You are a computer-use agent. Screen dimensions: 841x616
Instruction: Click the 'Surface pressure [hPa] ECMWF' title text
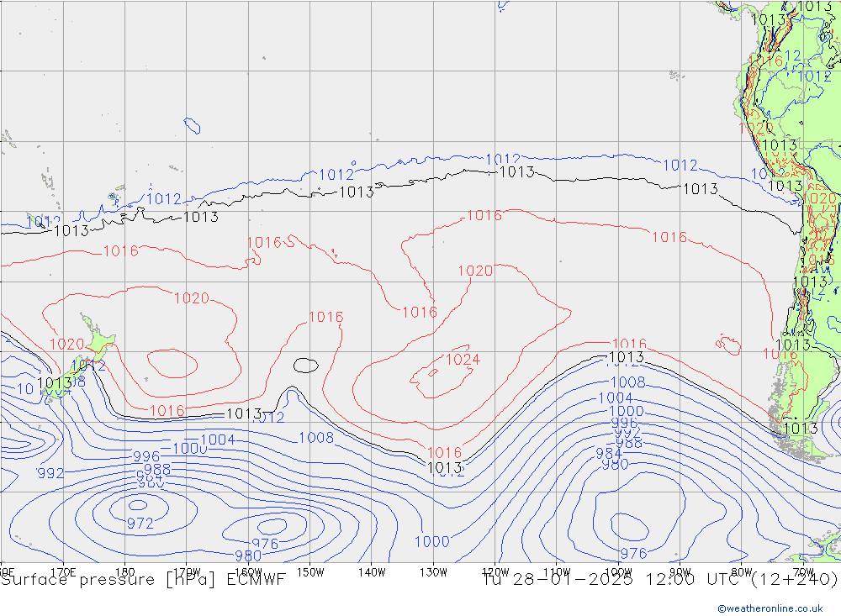point(144,580)
